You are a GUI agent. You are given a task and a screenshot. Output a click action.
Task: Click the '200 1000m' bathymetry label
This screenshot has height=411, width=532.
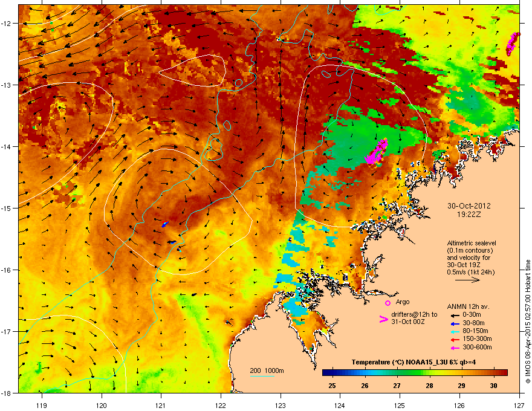[267, 371]
